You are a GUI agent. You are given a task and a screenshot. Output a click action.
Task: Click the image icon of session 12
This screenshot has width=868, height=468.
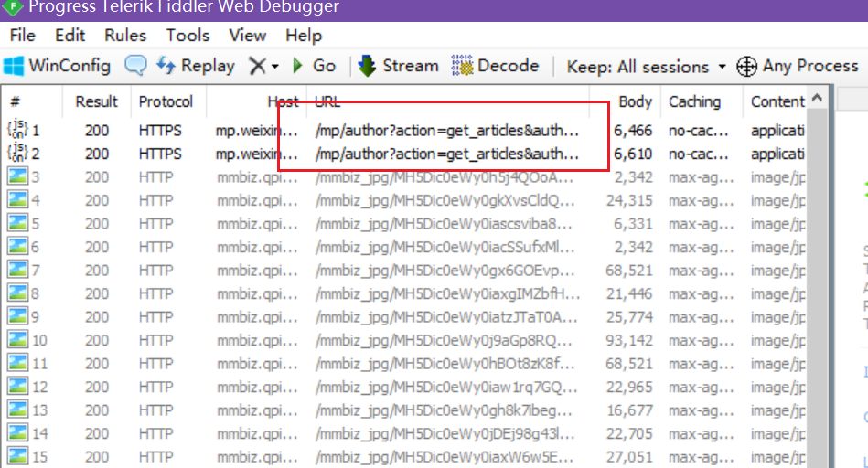(17, 386)
